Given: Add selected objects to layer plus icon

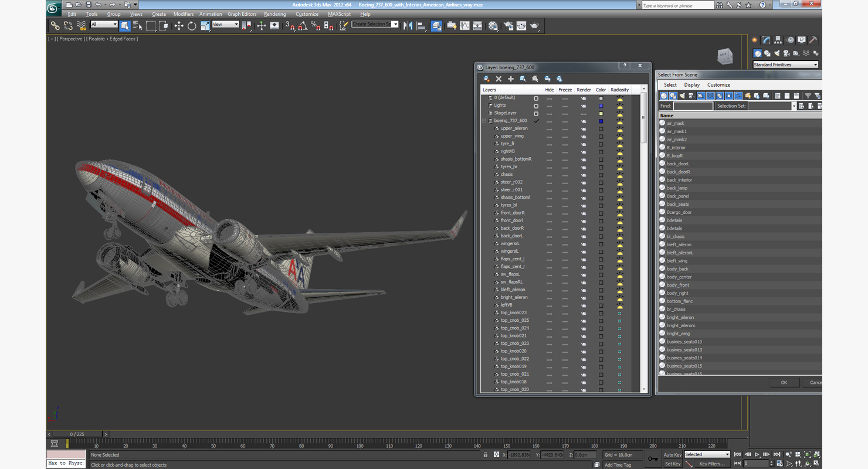Looking at the screenshot, I should [x=511, y=79].
